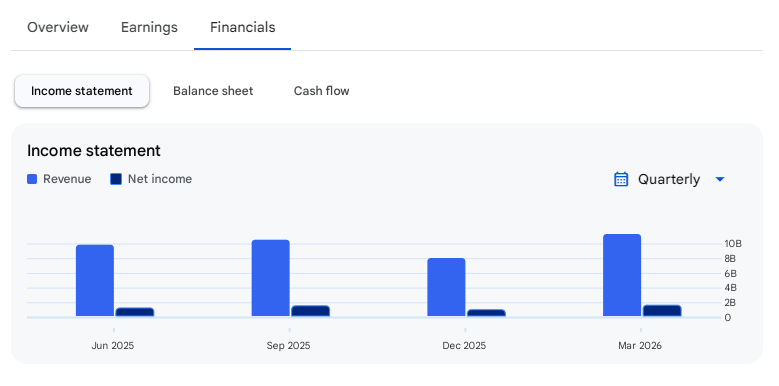The width and height of the screenshot is (779, 386).
Task: Select the Dec 2025 revenue bar
Action: 446,287
